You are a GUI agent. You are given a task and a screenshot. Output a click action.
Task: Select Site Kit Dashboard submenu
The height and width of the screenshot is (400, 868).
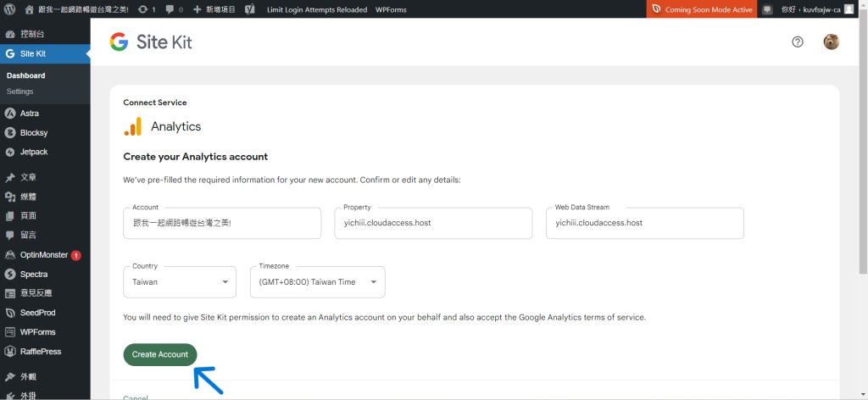point(26,75)
